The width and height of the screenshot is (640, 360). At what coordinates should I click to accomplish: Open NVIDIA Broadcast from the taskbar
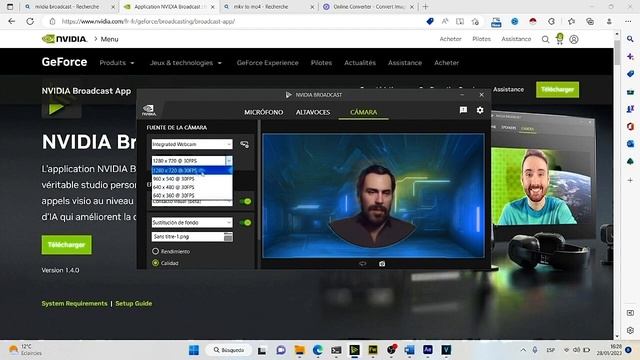tap(354, 350)
